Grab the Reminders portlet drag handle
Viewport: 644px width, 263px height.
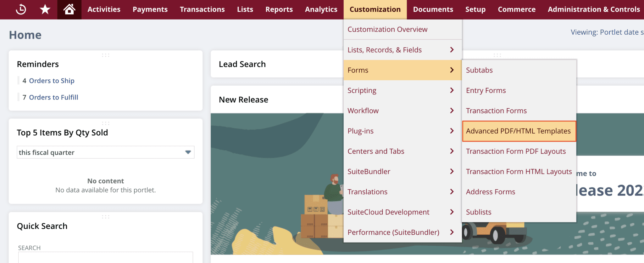(106, 55)
